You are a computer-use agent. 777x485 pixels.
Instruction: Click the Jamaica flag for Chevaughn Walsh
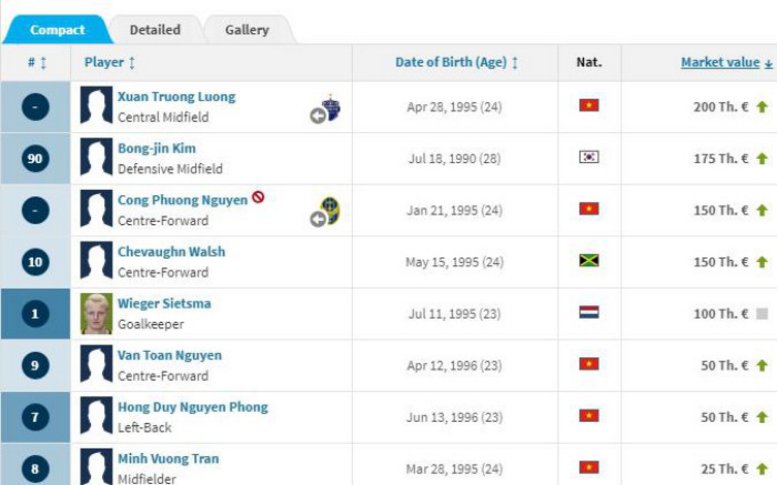pyautogui.click(x=588, y=261)
